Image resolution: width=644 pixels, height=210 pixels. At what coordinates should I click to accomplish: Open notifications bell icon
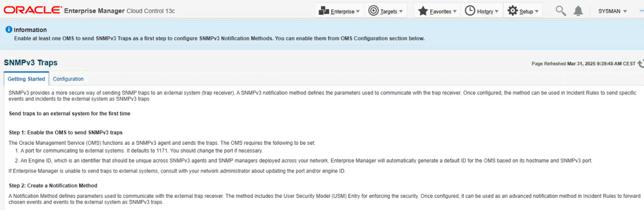(x=578, y=11)
